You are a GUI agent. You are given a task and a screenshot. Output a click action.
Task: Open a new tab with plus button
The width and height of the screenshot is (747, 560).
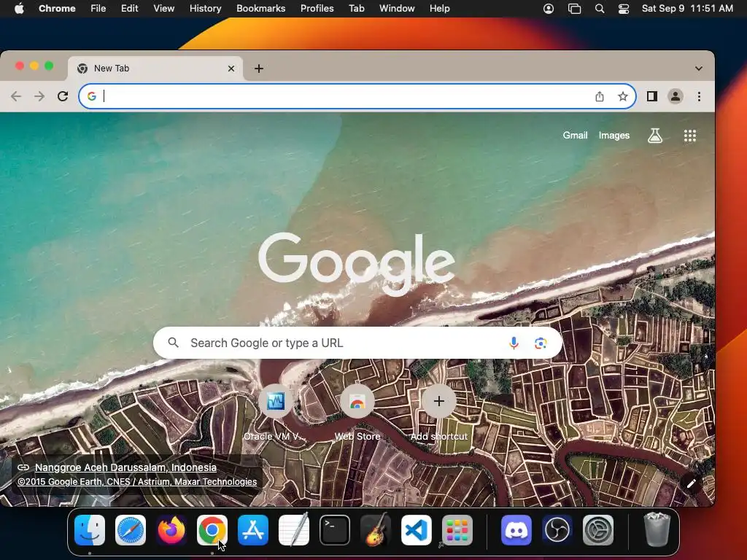259,69
